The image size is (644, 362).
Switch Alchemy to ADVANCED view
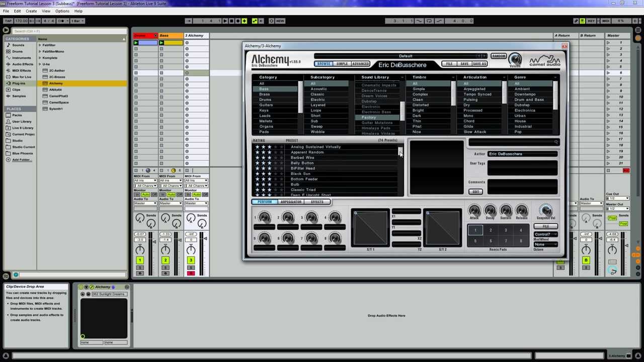pos(360,64)
